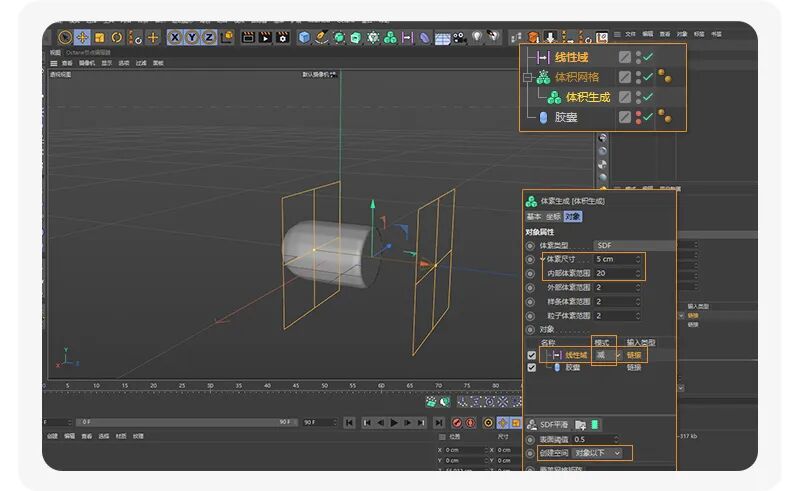Screen dimensions: 800x491
Task: Open the 查看 menu in viewport
Action: (x=67, y=63)
